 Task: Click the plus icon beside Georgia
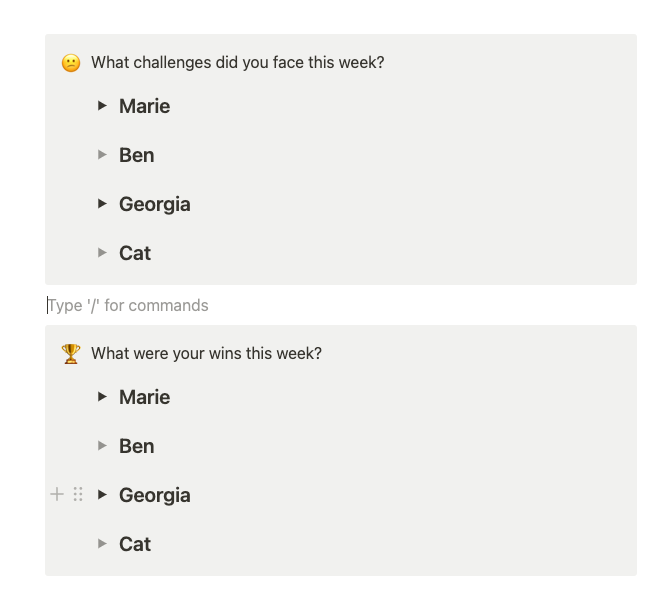tap(57, 495)
